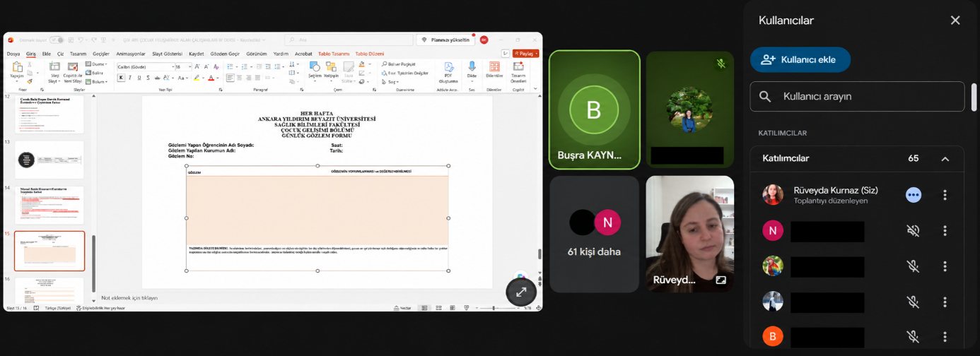Click the Kullanıcı ekle person-plus icon

tap(769, 60)
